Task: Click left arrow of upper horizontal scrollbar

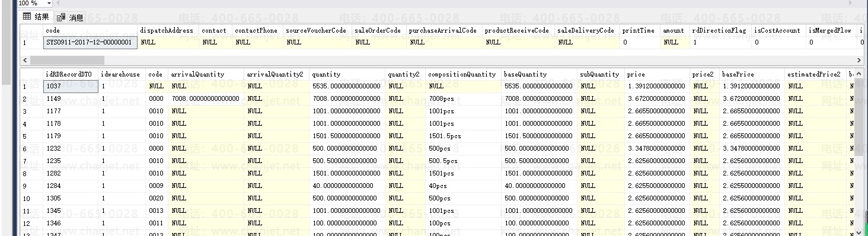Action: pyautogui.click(x=24, y=60)
